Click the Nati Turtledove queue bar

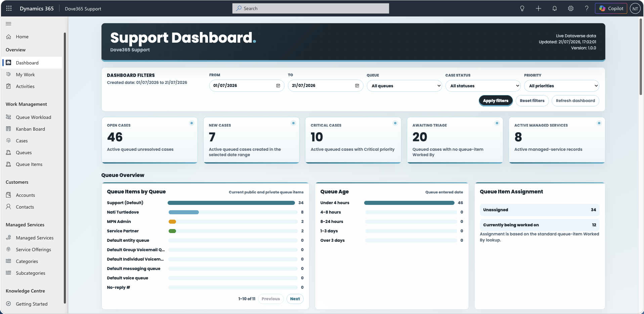pyautogui.click(x=184, y=212)
